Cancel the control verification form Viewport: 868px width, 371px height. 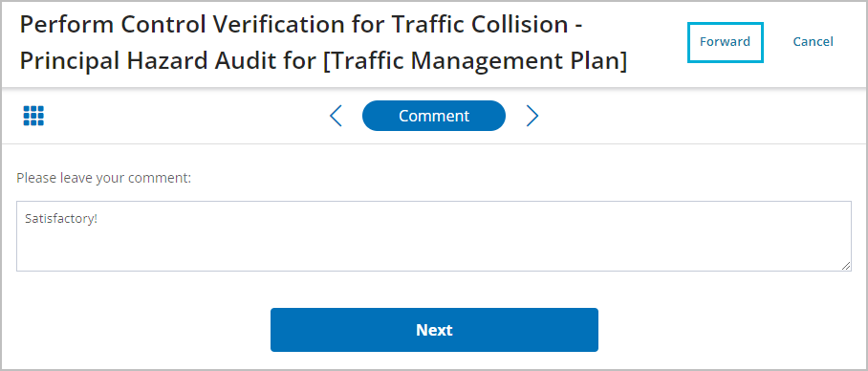tap(814, 42)
